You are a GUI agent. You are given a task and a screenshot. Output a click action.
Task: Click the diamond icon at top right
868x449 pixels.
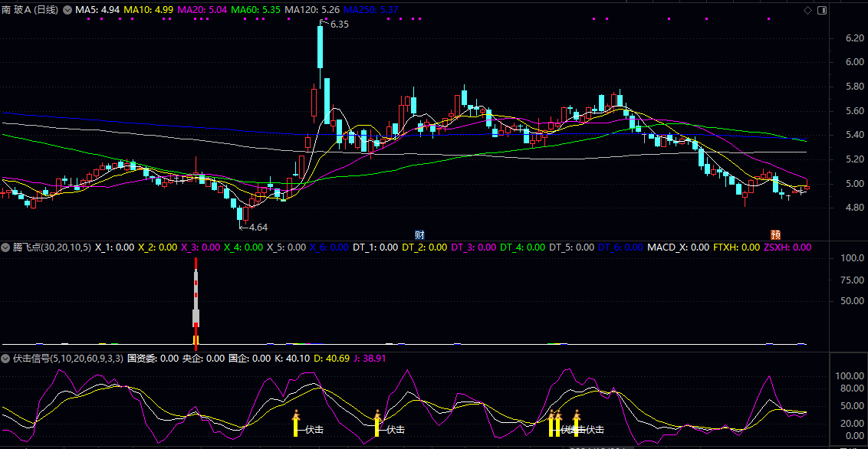[x=807, y=10]
